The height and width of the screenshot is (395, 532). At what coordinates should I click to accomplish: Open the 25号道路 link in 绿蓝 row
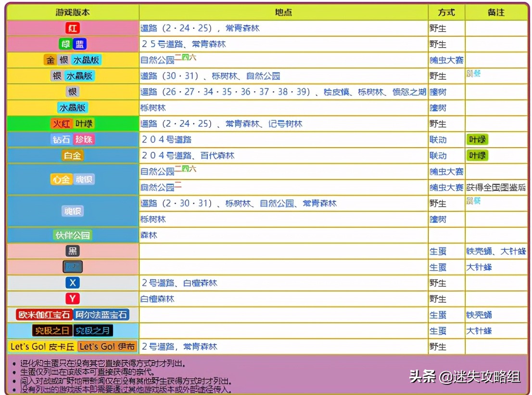click(163, 44)
